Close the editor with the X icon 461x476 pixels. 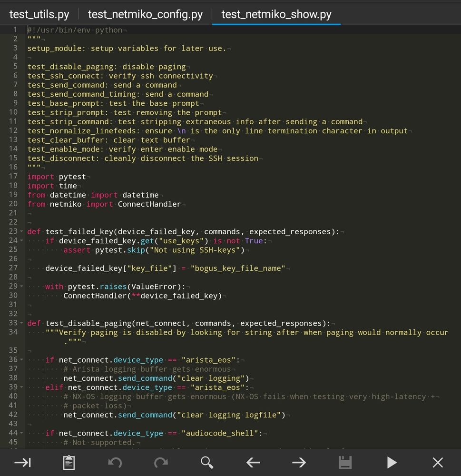click(x=438, y=463)
